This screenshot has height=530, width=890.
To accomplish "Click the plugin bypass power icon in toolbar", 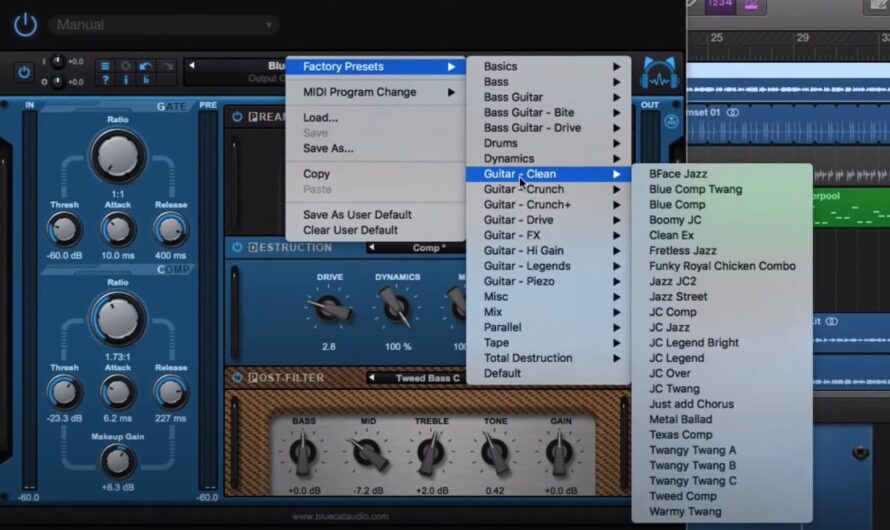I will 23,73.
